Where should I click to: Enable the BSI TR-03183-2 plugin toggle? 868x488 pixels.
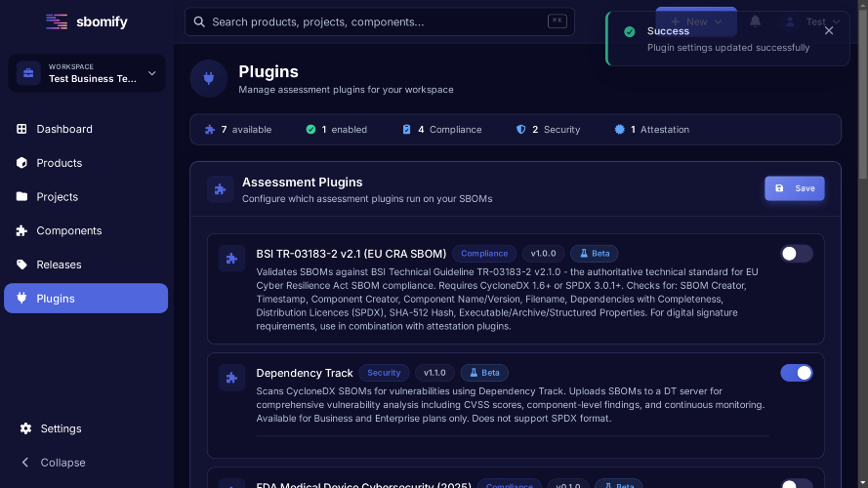(797, 254)
